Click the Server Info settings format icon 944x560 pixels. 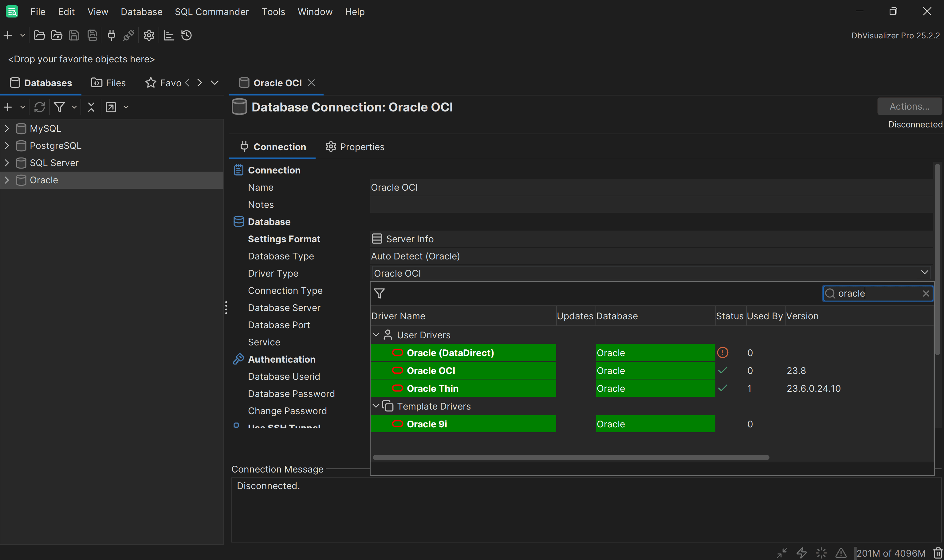click(377, 239)
